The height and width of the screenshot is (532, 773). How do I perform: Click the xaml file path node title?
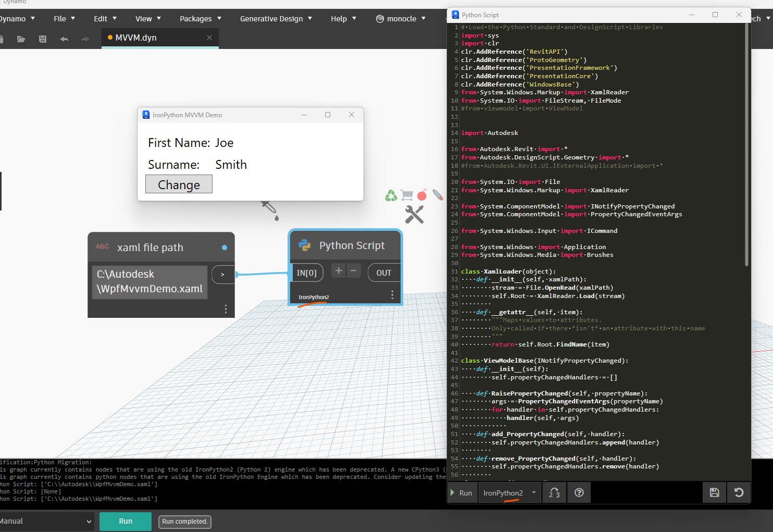(150, 248)
